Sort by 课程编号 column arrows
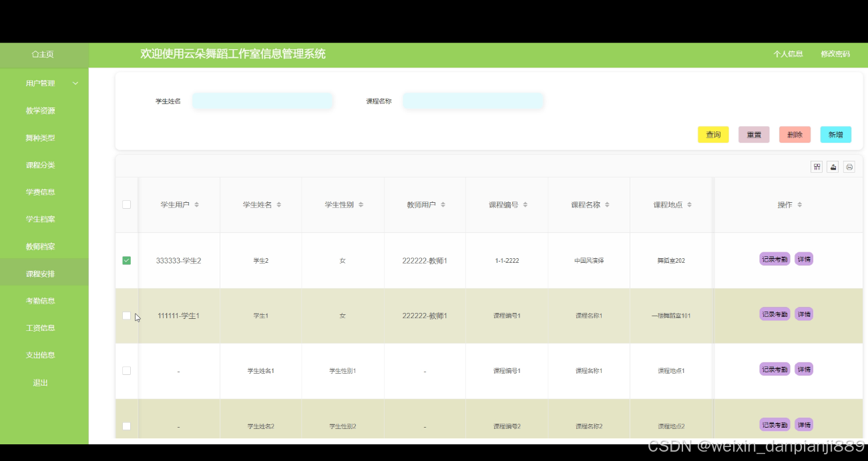The image size is (868, 461). tap(525, 205)
